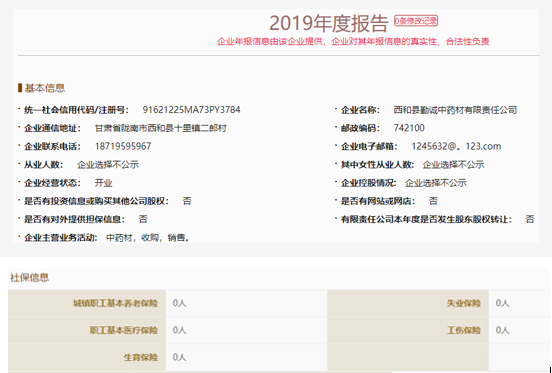Click the 企业名称 label
The image size is (552, 373).
tap(360, 110)
